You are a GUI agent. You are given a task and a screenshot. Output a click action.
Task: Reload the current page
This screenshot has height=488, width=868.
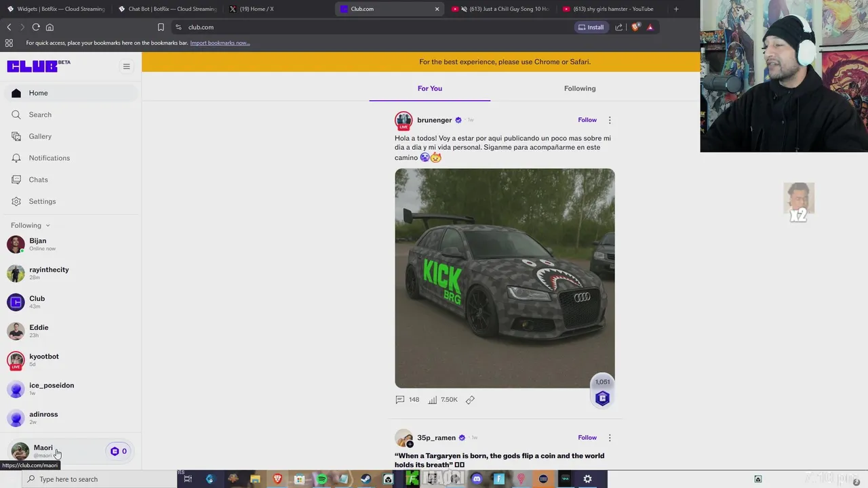click(x=36, y=27)
